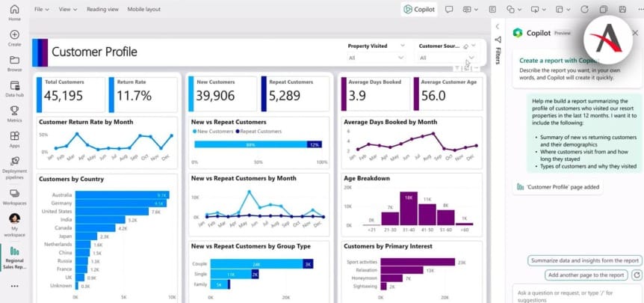Refresh the report visuals
Viewport: 644px width, 303px height.
(584, 10)
